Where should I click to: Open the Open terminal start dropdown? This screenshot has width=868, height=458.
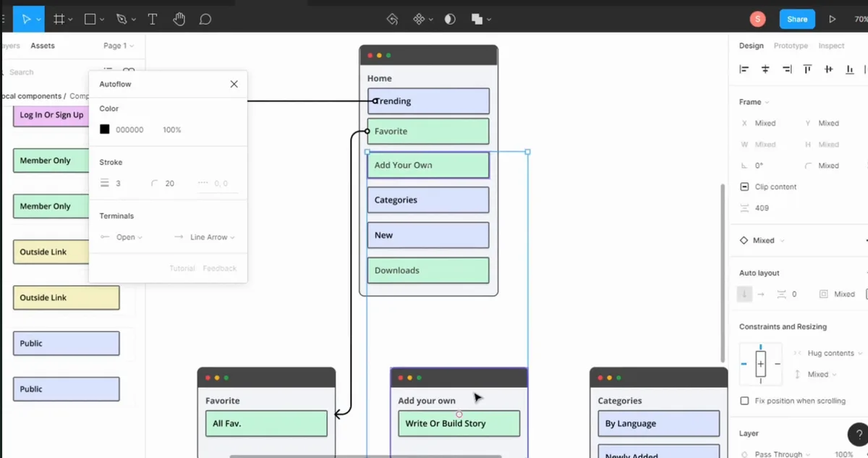pyautogui.click(x=122, y=237)
